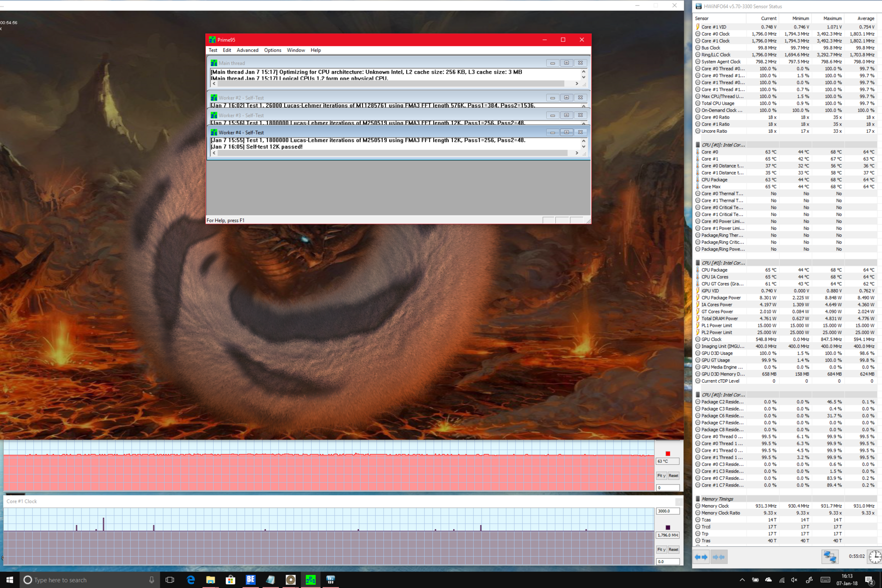Click the Worker #4 window Prime95 icon
The image size is (882, 588).
214,132
